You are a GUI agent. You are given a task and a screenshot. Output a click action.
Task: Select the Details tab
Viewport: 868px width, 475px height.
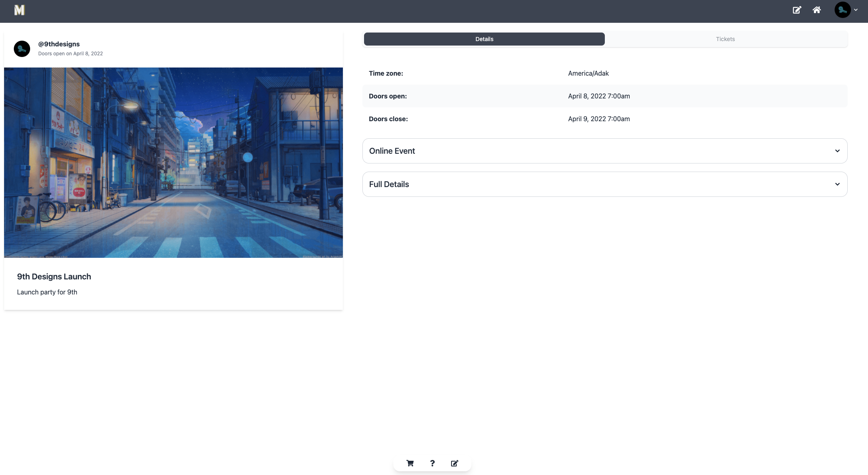(x=484, y=39)
